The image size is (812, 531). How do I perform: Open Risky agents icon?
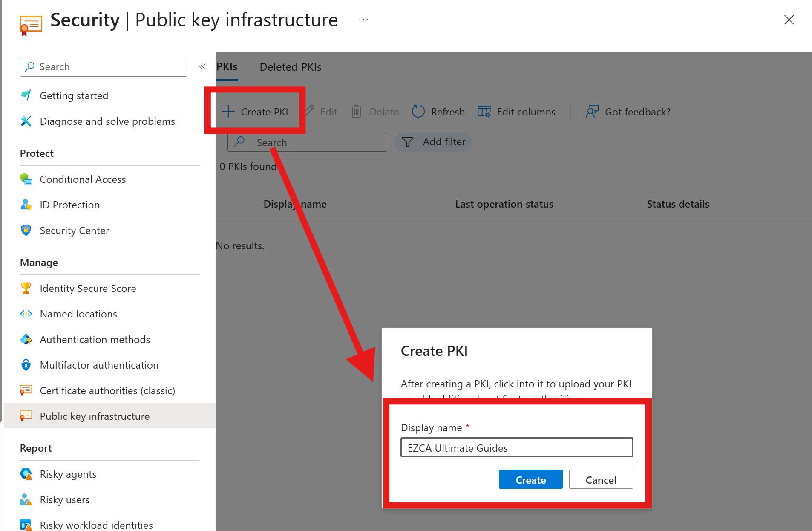tap(26, 474)
